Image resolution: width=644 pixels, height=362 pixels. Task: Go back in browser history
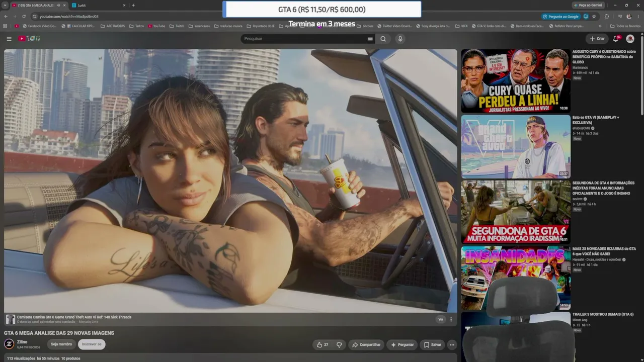click(x=6, y=17)
